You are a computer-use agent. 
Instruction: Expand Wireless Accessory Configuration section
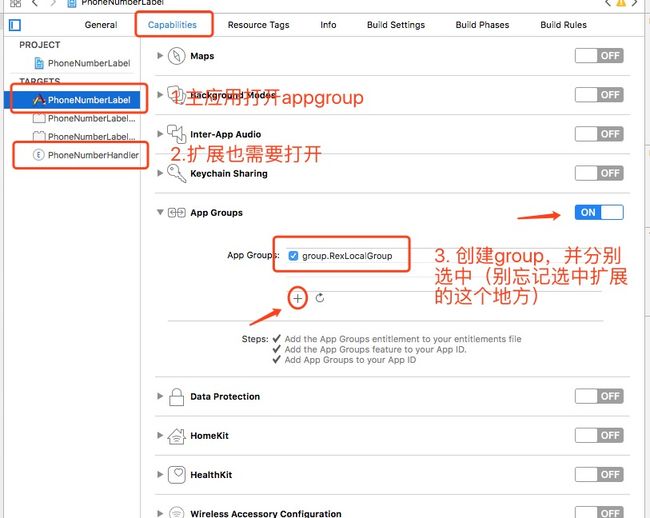[160, 513]
